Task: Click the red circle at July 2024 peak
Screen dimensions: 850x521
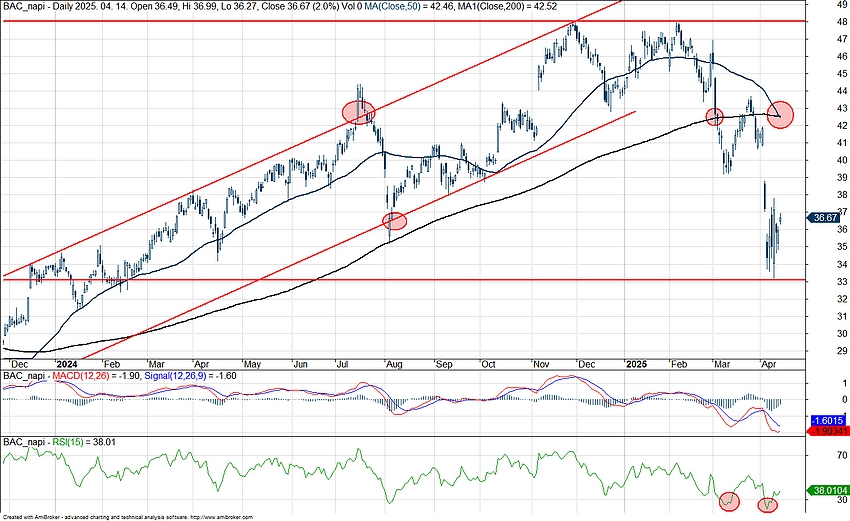Action: pyautogui.click(x=358, y=112)
